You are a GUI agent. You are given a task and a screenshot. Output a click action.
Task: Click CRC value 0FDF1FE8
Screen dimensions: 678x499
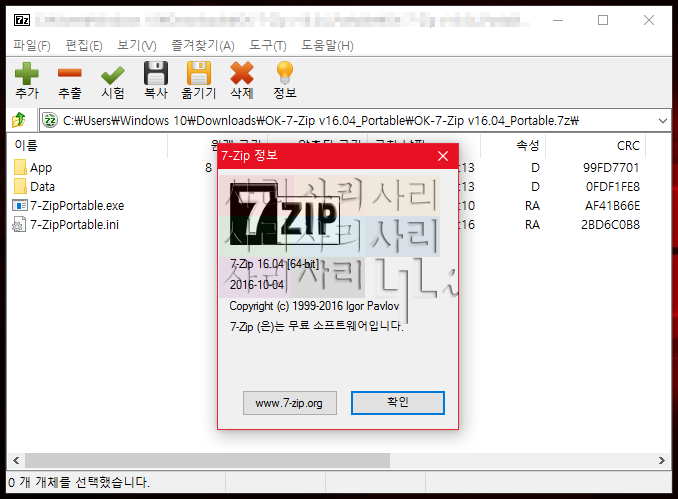click(613, 186)
